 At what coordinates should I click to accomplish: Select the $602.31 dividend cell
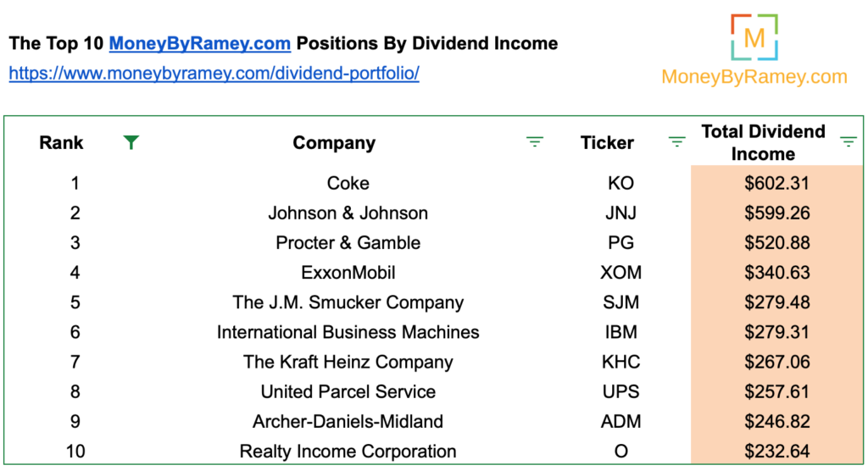pyautogui.click(x=776, y=183)
